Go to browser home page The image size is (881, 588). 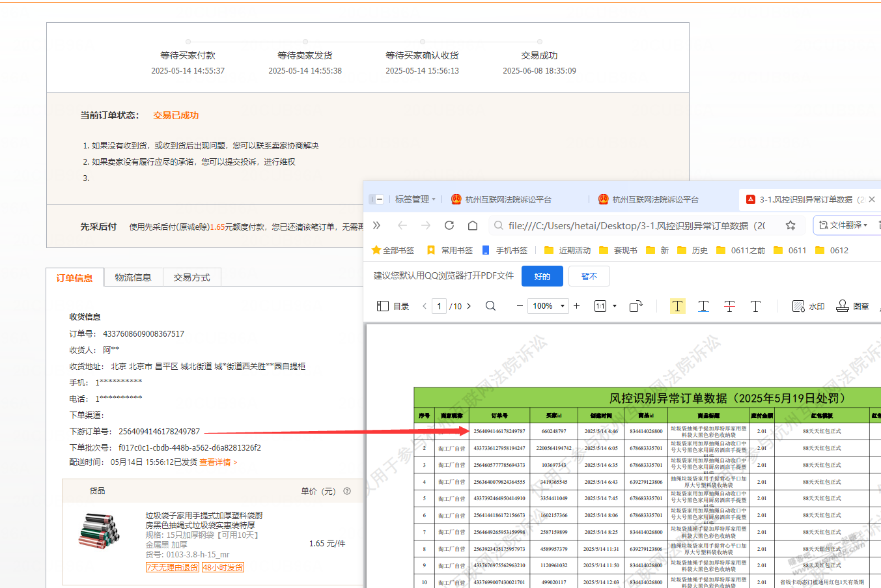[x=473, y=225]
